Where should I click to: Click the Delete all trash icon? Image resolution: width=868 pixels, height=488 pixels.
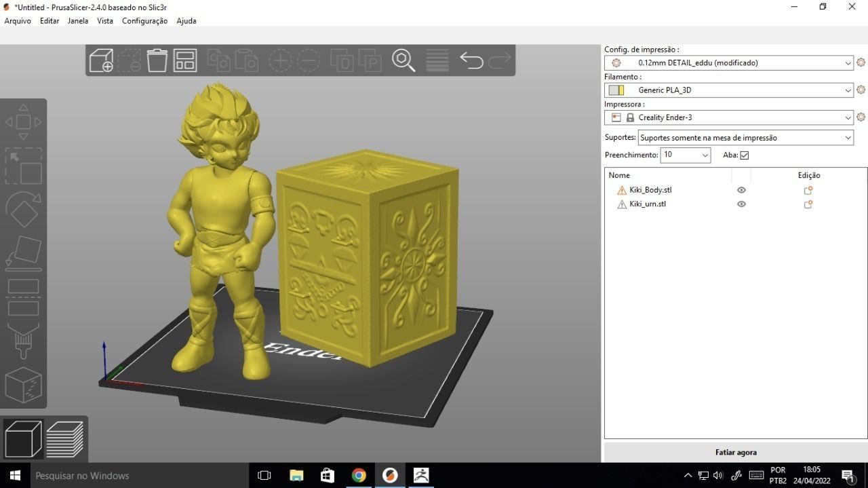click(157, 60)
